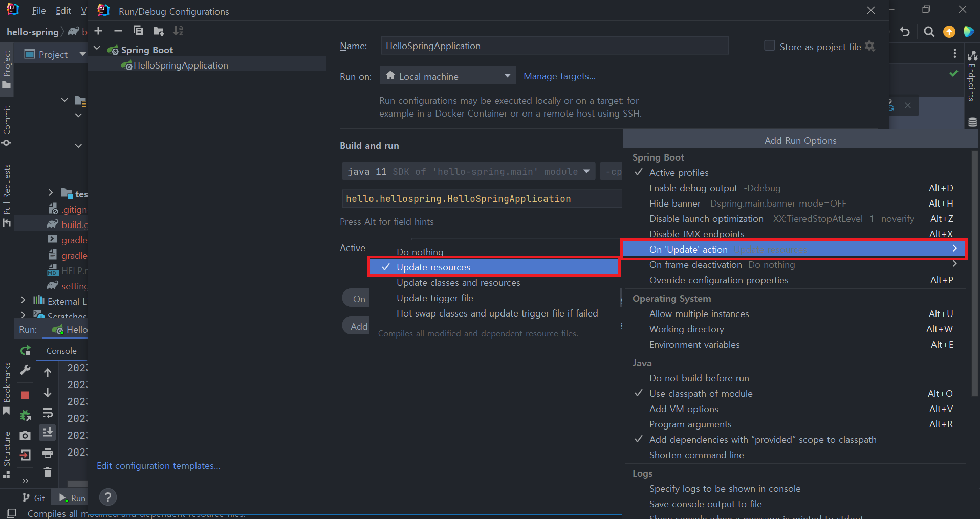
Task: Rerun the HelloSpringApplication run
Action: (25, 350)
